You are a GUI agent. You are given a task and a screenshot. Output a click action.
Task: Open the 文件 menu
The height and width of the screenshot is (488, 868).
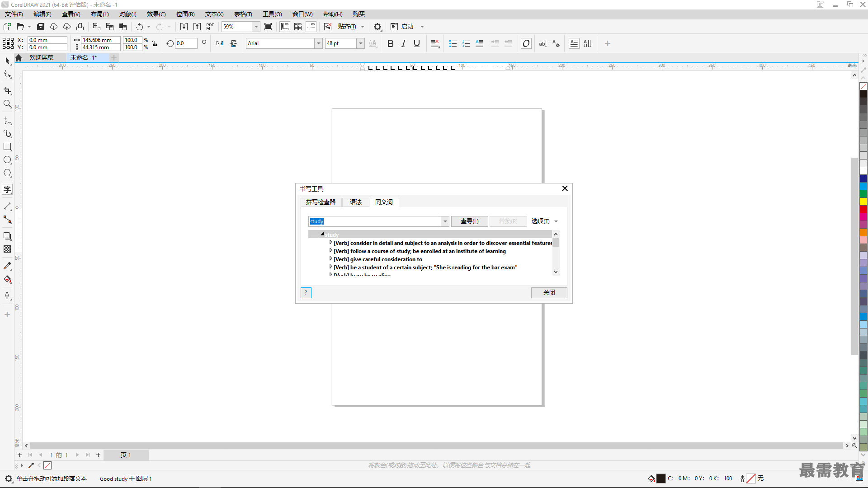(14, 14)
